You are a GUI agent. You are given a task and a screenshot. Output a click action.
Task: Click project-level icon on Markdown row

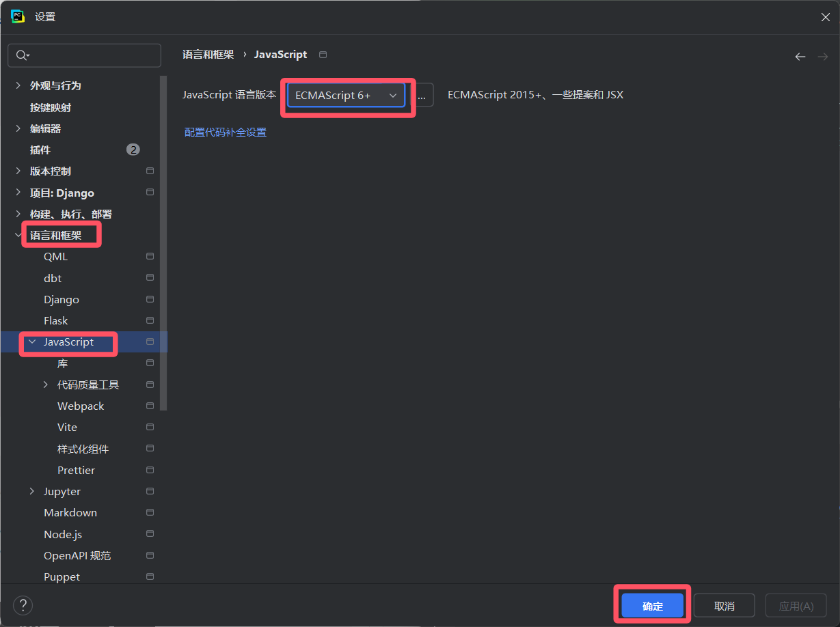(x=150, y=512)
